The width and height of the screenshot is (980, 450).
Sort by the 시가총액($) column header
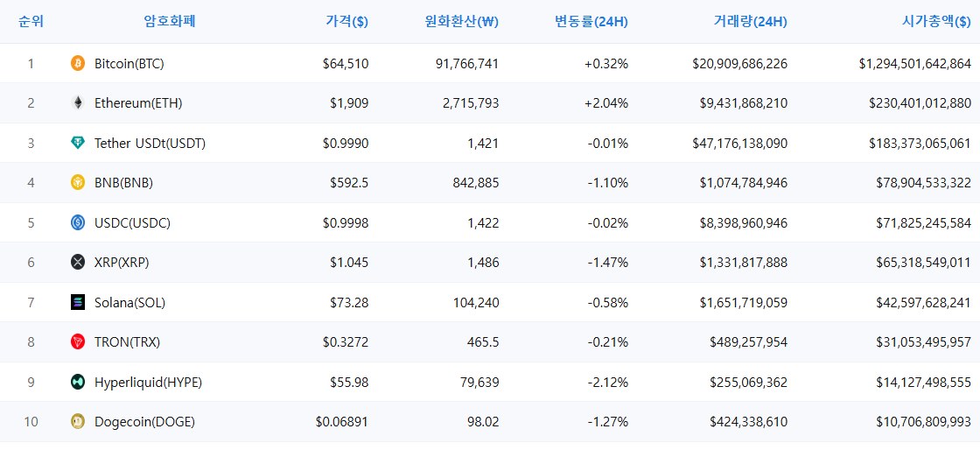pos(936,22)
